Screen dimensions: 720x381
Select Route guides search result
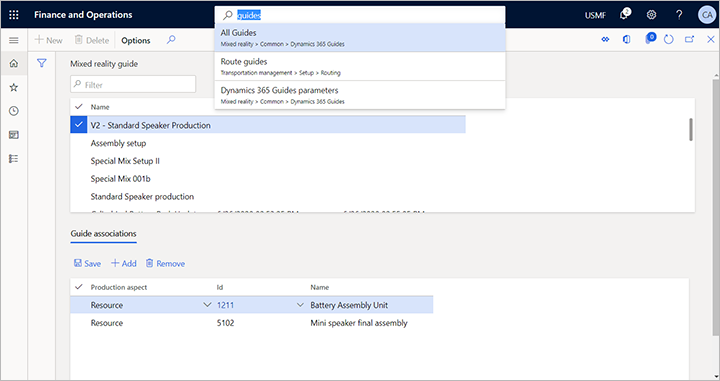coord(360,67)
